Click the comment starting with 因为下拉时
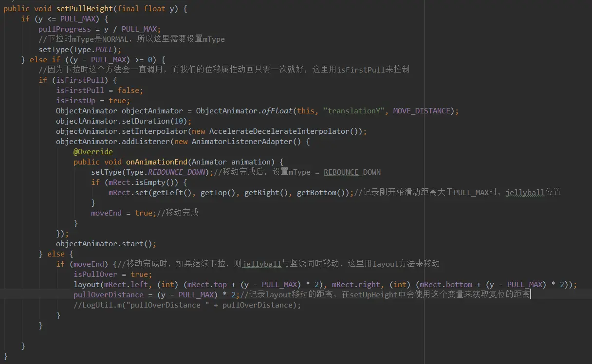The height and width of the screenshot is (364, 592). (224, 70)
